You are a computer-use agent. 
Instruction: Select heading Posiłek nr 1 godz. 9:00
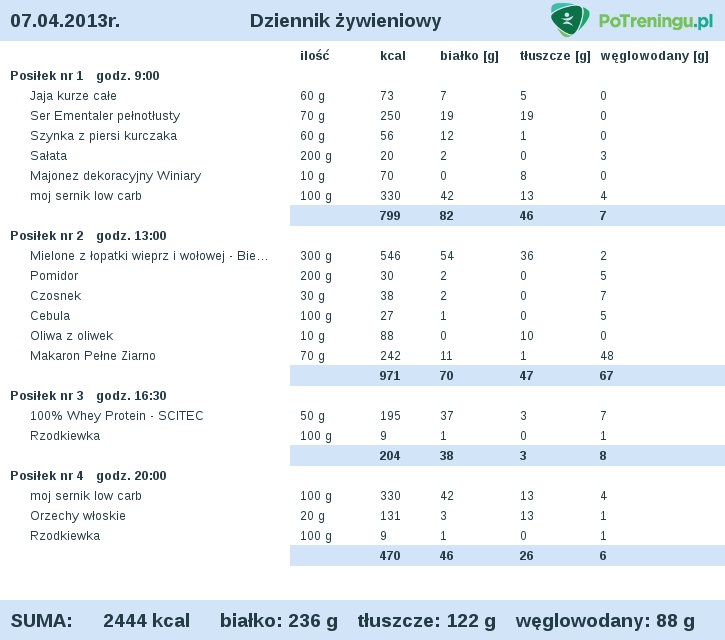(85, 76)
